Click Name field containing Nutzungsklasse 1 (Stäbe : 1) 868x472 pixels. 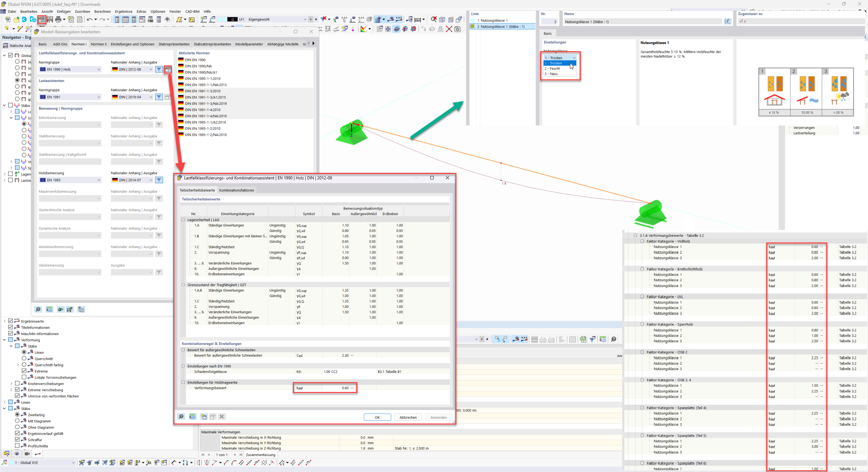tap(643, 21)
